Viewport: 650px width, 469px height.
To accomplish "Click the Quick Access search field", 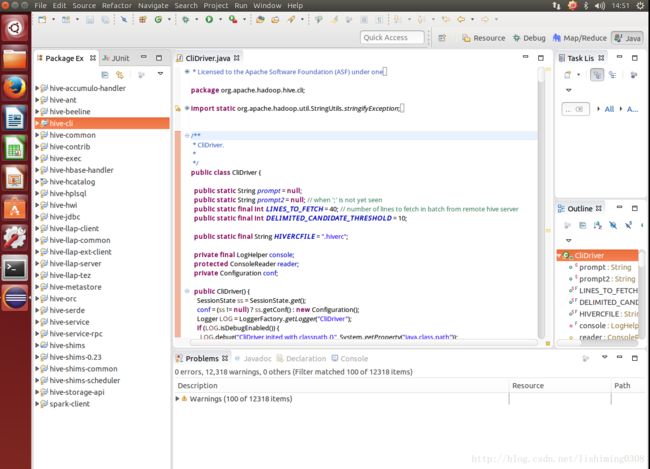I will (392, 38).
